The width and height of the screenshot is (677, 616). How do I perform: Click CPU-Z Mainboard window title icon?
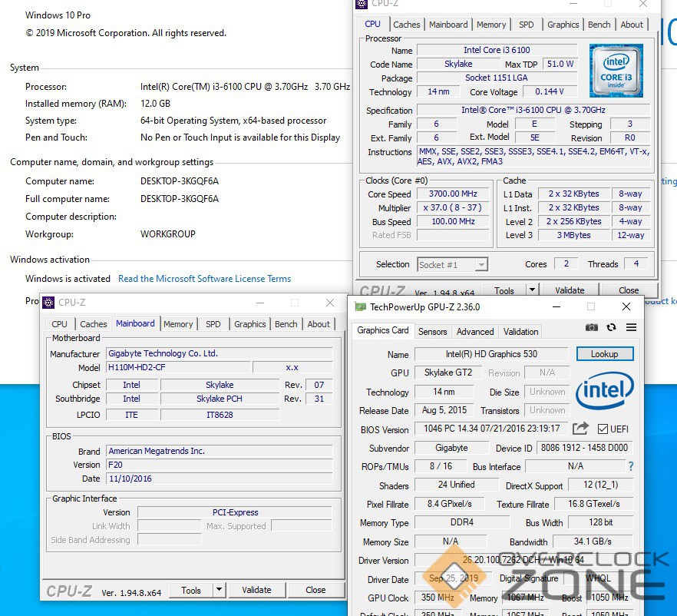pyautogui.click(x=49, y=303)
